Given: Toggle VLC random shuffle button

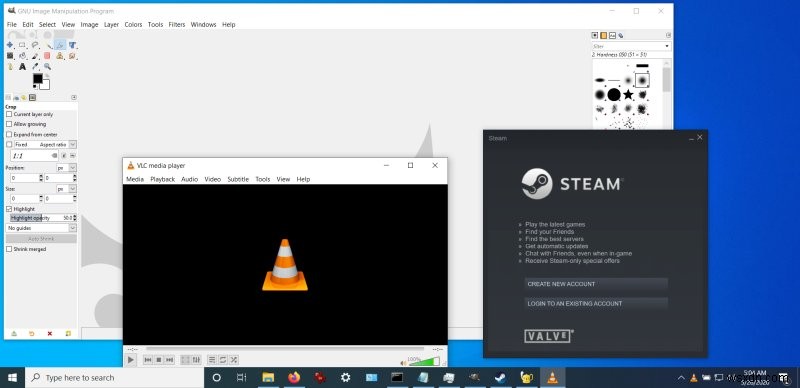Looking at the screenshot, I should [x=234, y=360].
